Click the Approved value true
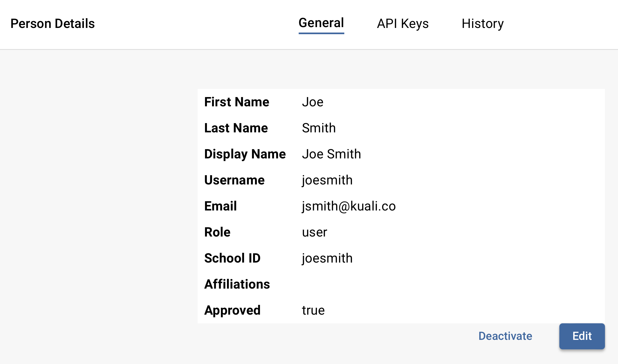 313,310
